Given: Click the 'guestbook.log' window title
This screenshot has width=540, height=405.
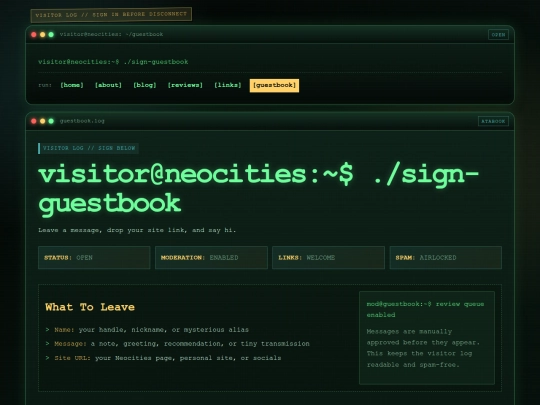Looking at the screenshot, I should [82, 121].
